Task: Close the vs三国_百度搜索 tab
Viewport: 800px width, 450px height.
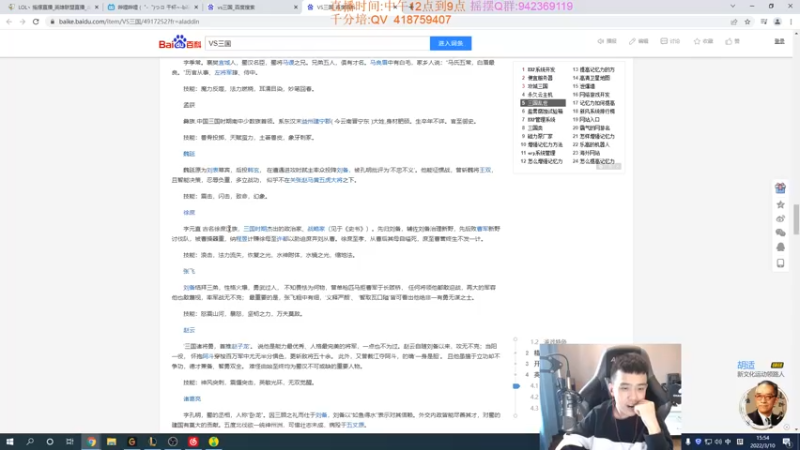Action: tap(296, 7)
